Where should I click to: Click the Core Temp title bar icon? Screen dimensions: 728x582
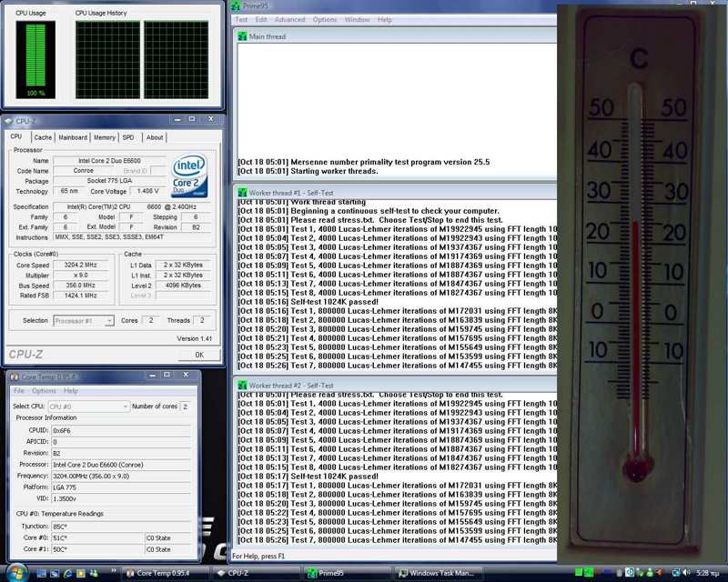tap(15, 376)
